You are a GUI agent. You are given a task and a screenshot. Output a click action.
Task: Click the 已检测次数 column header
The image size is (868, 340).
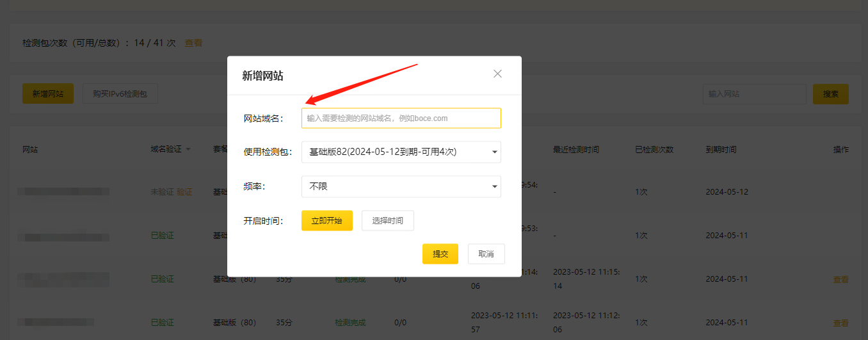(x=654, y=150)
